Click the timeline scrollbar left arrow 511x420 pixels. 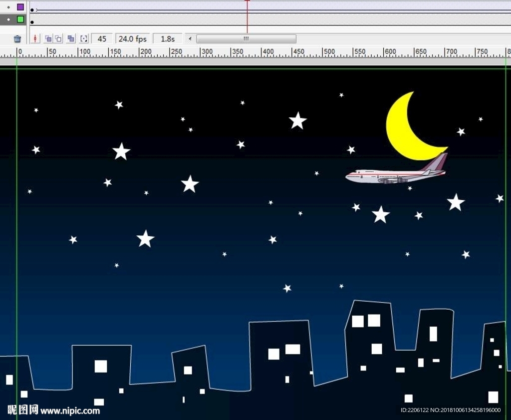click(x=190, y=39)
